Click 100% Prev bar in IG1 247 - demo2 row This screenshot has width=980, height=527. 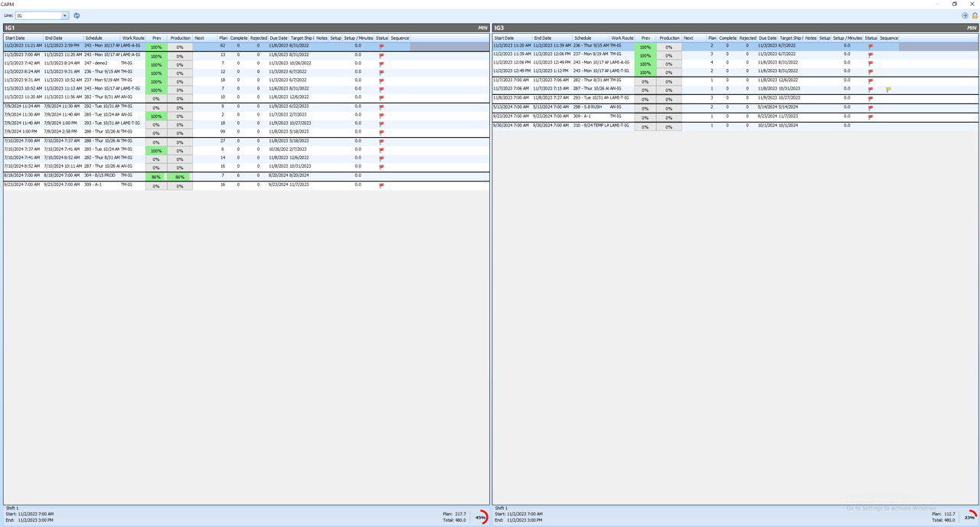click(156, 64)
